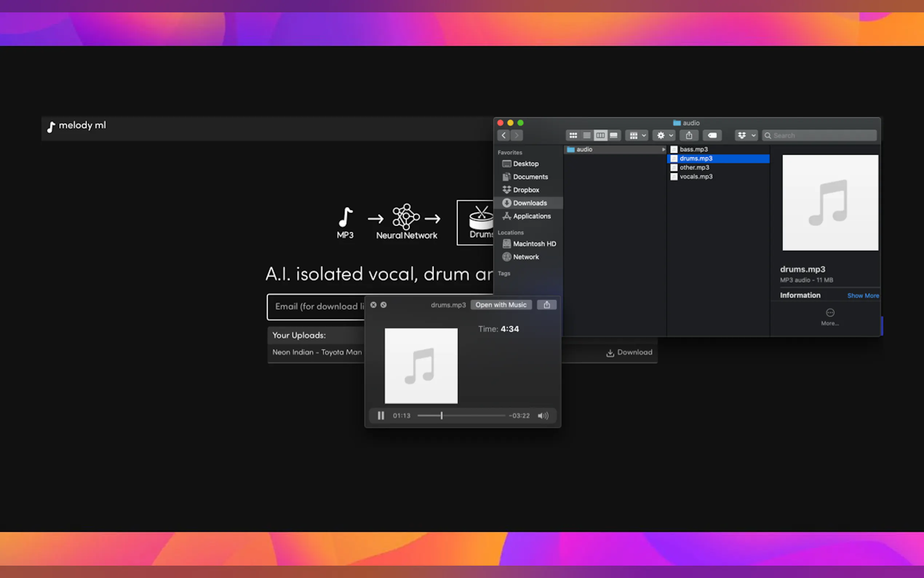Switch Finder to icon view
This screenshot has width=924, height=578.
(573, 135)
